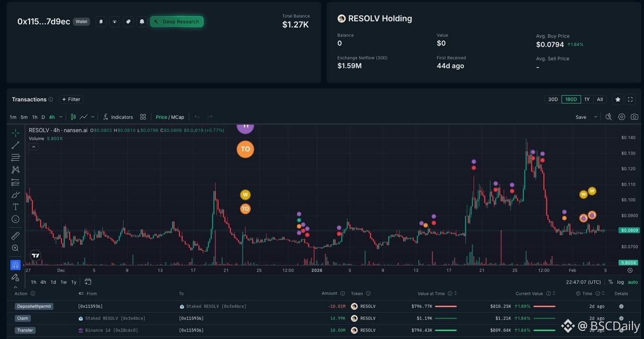Select the Fibonacci retracement tool

pyautogui.click(x=16, y=157)
